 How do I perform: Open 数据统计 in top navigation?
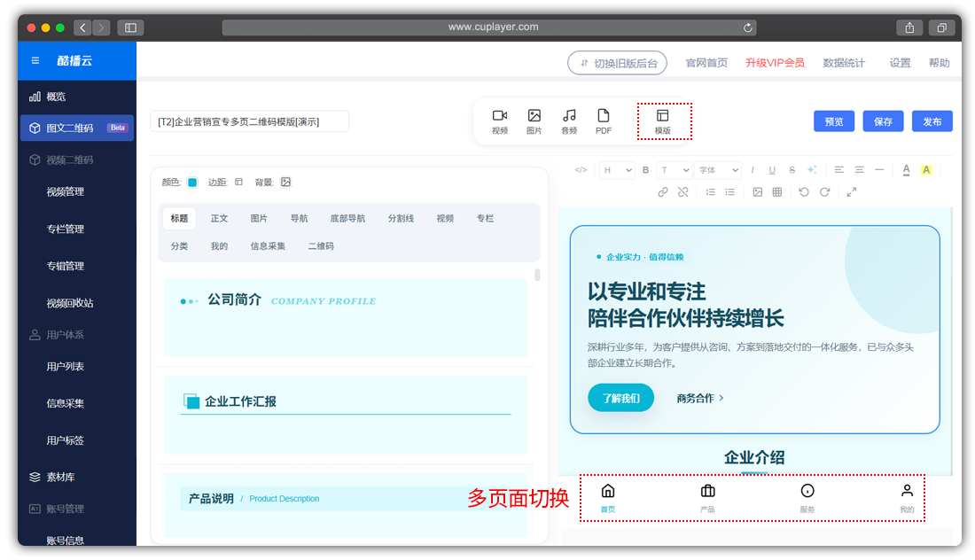pyautogui.click(x=844, y=63)
